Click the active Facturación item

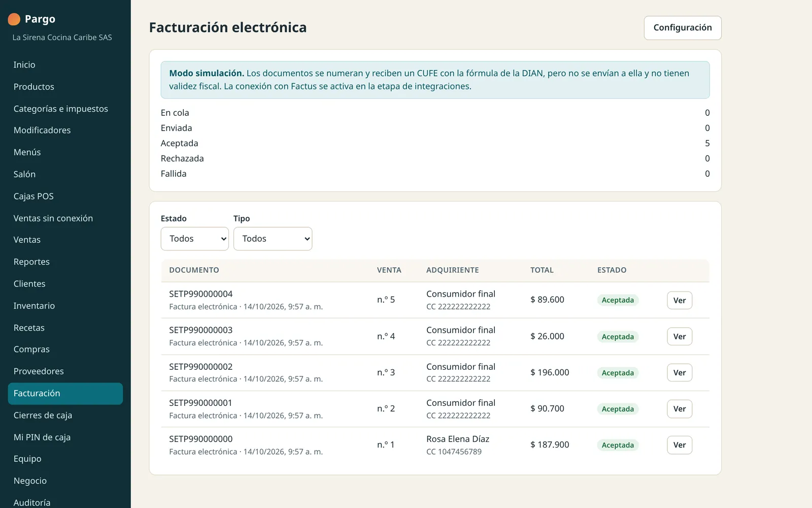pyautogui.click(x=65, y=394)
